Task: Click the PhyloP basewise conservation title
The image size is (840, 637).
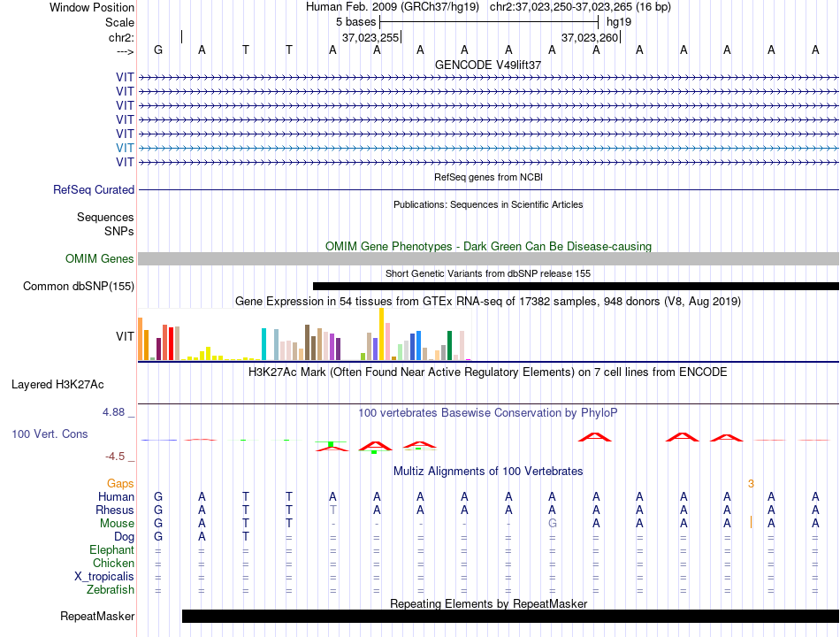Action: 487,413
